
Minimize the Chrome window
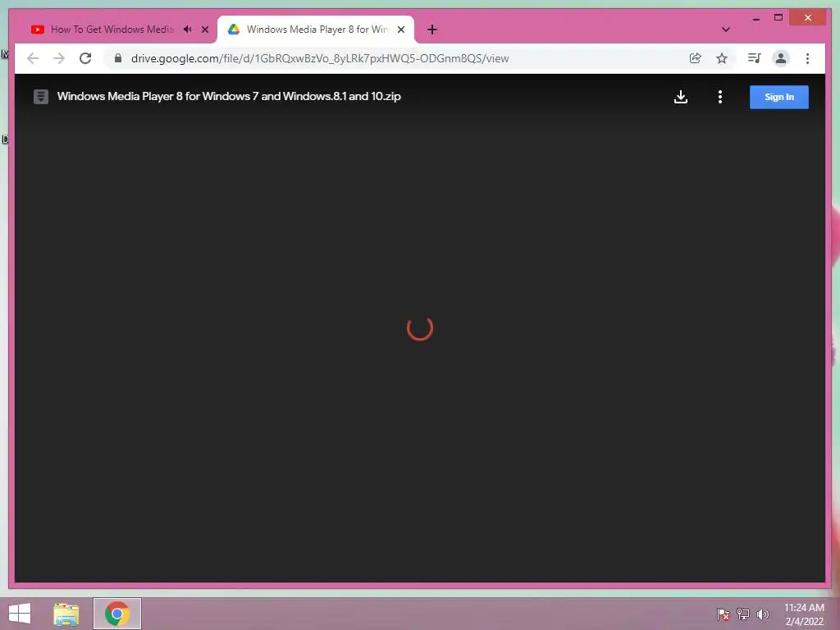coord(756,18)
